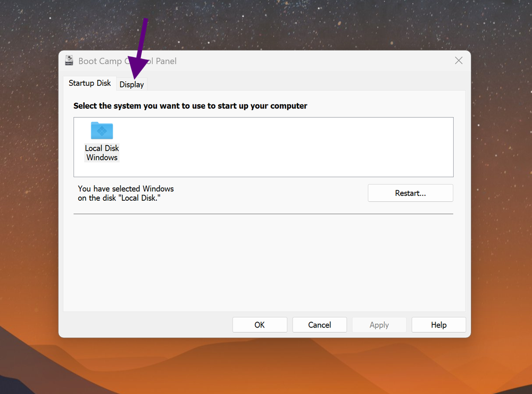The image size is (532, 394).
Task: Click the horizontal divider below the Restart section
Action: pos(263,213)
